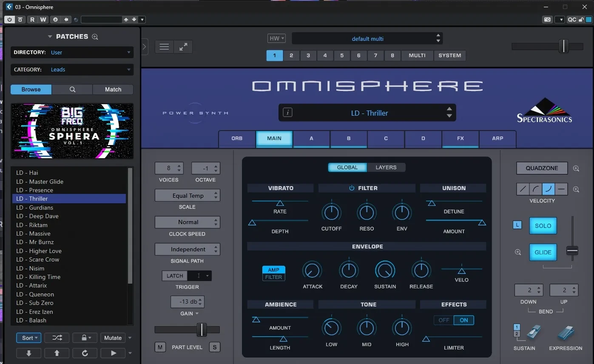
Task: Select part 2 button
Action: [x=291, y=55]
